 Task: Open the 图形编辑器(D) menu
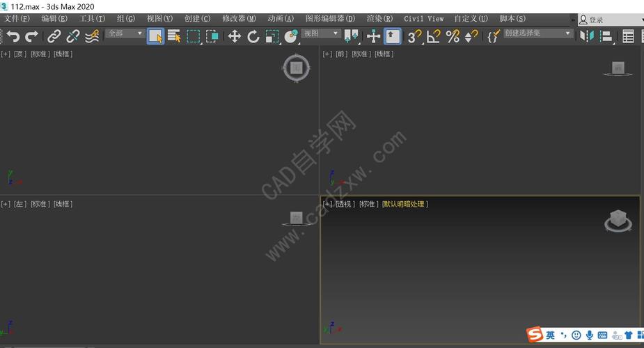pyautogui.click(x=330, y=19)
